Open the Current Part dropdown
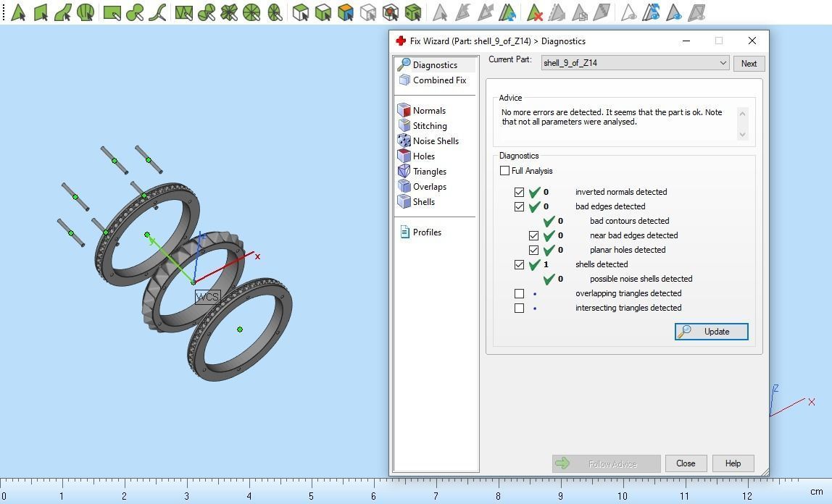The image size is (832, 504). click(x=635, y=63)
